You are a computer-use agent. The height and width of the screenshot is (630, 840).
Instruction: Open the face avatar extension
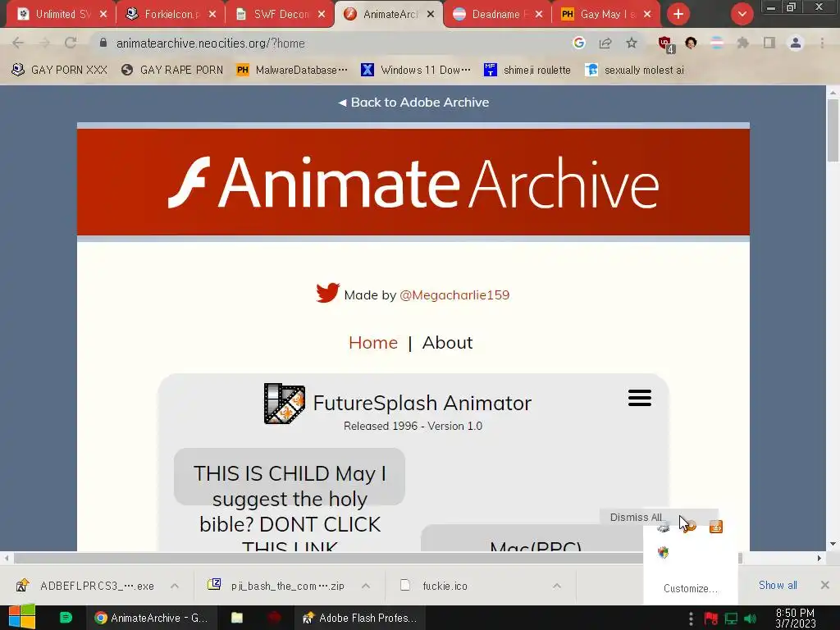click(691, 43)
